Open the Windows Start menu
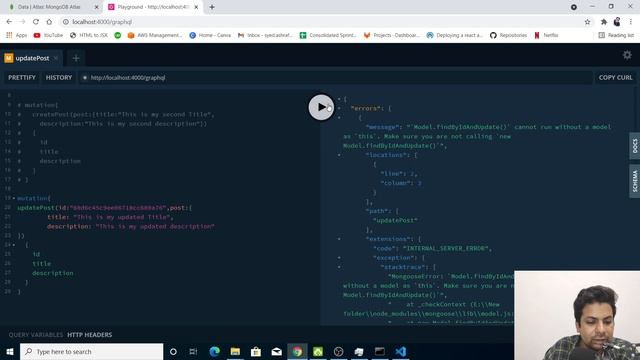The image size is (640, 360). [x=10, y=351]
